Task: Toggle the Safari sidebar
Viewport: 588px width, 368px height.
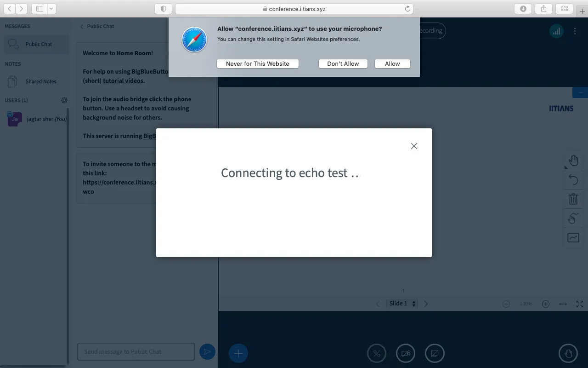Action: pos(40,9)
